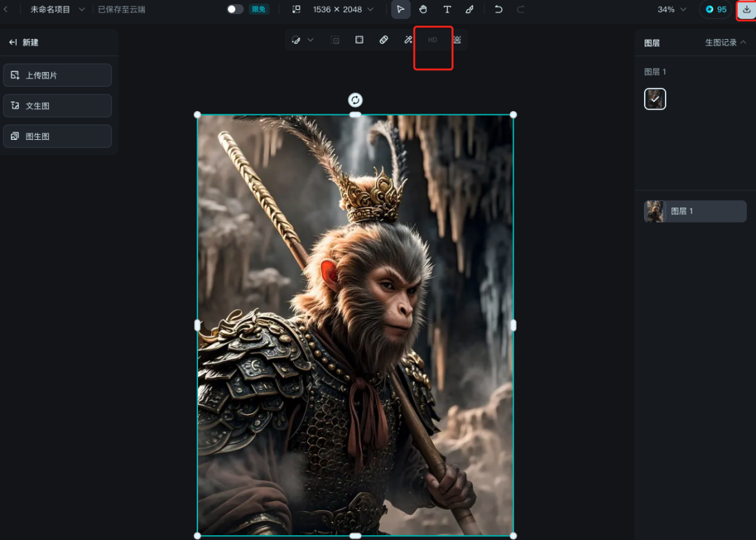Click the 已保存至云端 status text
756x540 pixels.
(122, 9)
